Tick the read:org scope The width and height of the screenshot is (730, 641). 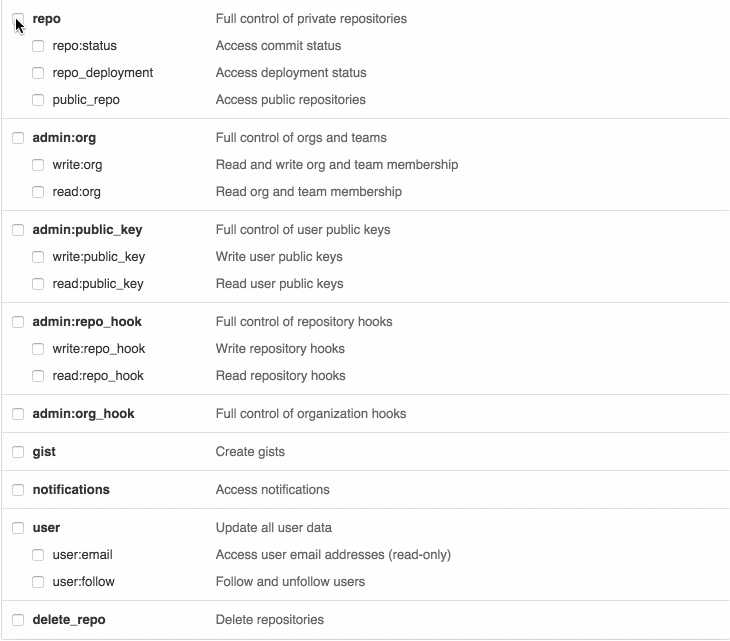(38, 192)
